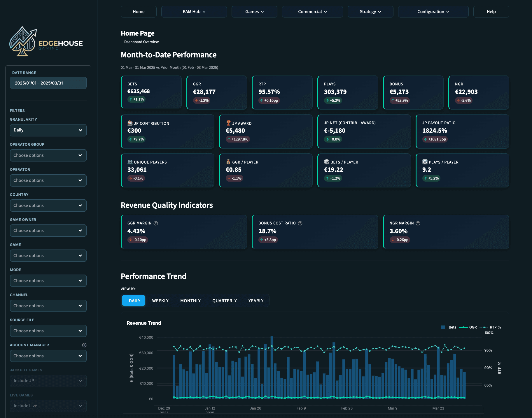532x418 pixels.
Task: Expand the Operator Group options dropdown
Action: (48, 155)
